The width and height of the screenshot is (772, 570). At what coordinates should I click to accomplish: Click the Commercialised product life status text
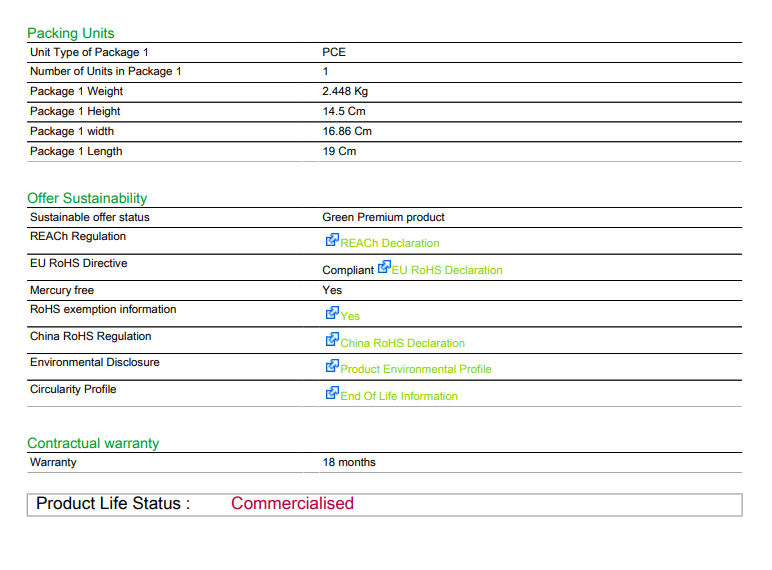(292, 503)
